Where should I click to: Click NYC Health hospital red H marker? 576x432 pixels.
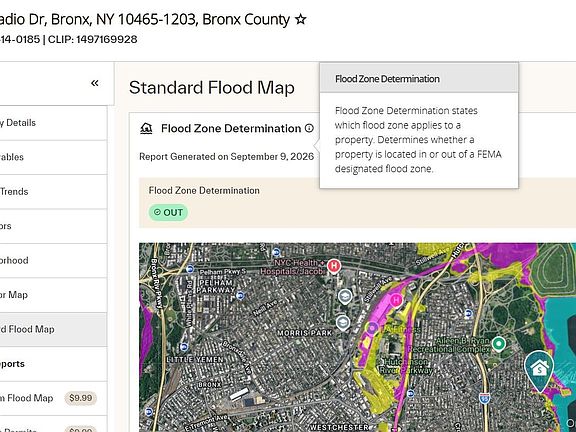(x=334, y=266)
